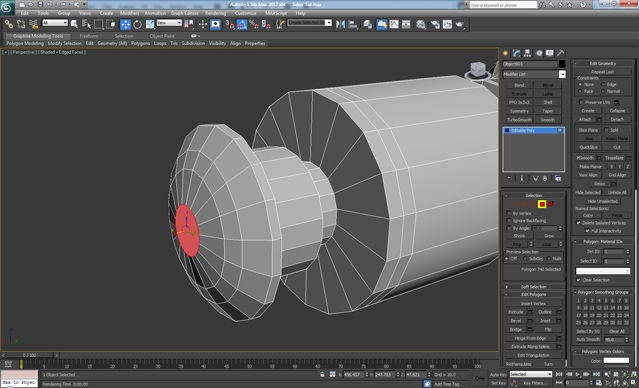Click the time slider showing 0 / 100
Screen dimensions: 639x388
pyautogui.click(x=29, y=355)
